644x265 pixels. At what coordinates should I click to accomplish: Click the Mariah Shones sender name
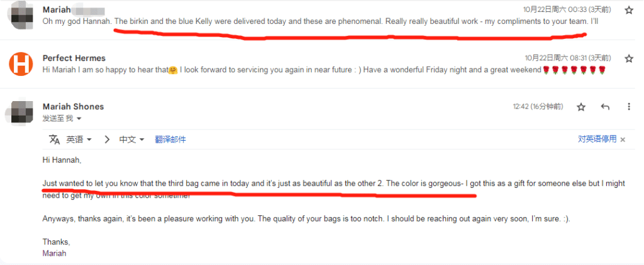[73, 107]
